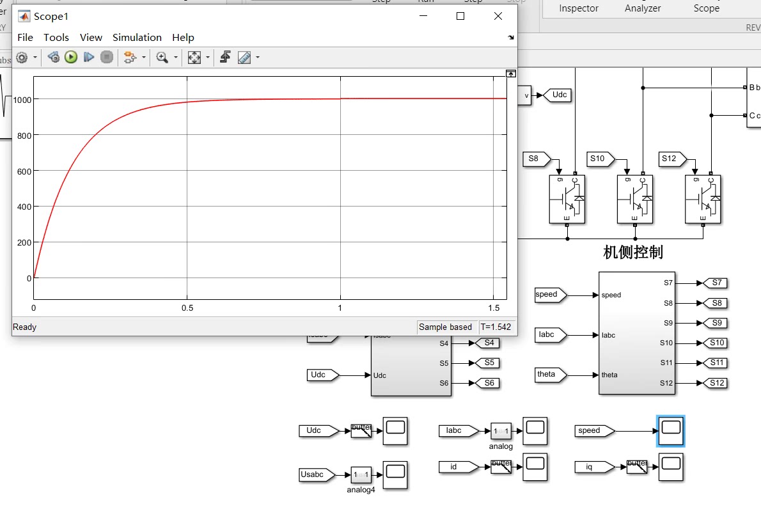This screenshot has height=532, width=761.
Task: Click the triggers icon in Scope1 toolbar
Action: pyautogui.click(x=225, y=58)
